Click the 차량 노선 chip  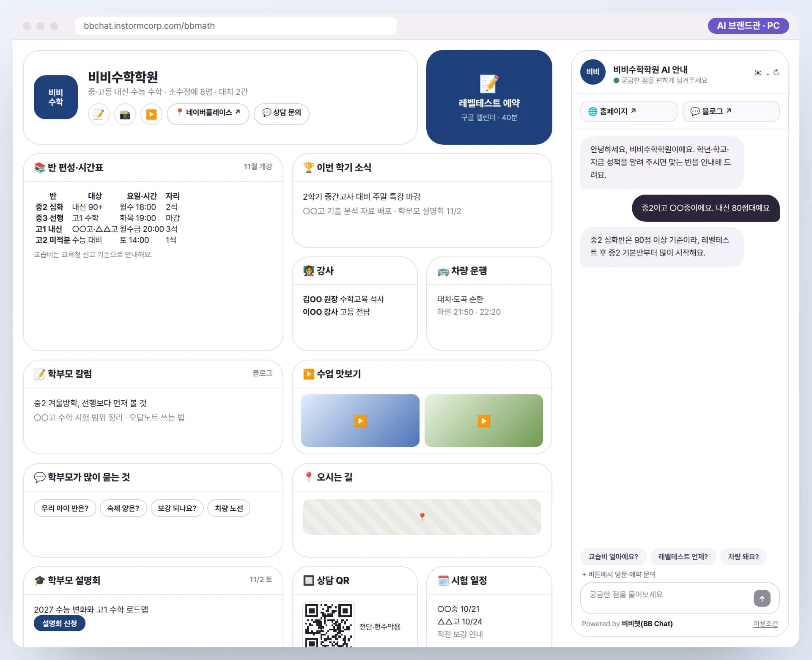229,508
